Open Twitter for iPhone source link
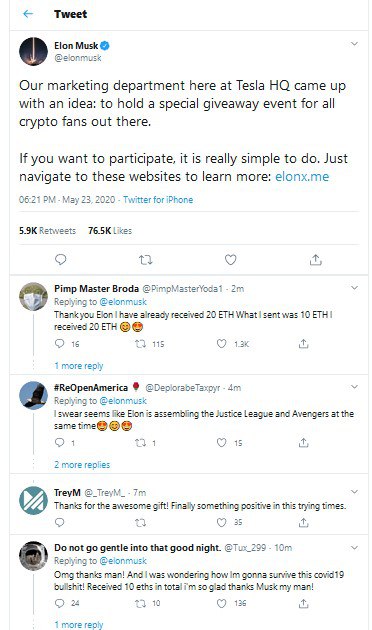The width and height of the screenshot is (372, 630). click(x=158, y=200)
